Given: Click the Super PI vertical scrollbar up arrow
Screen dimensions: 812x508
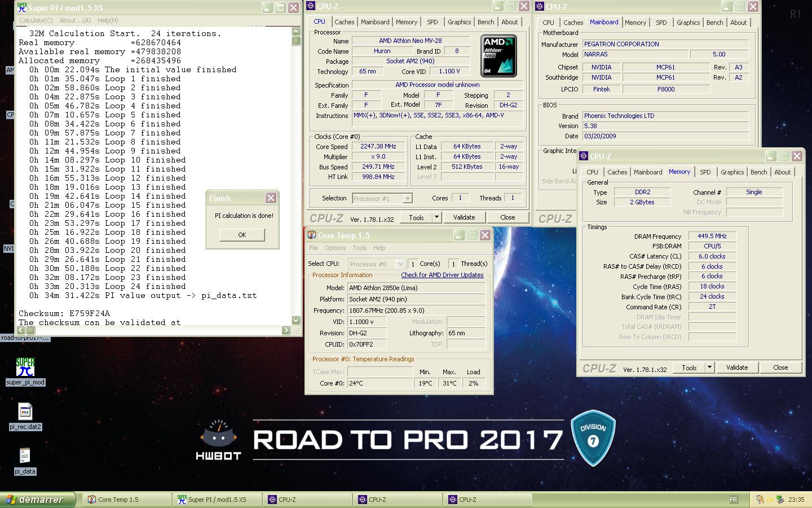Looking at the screenshot, I should [296, 32].
